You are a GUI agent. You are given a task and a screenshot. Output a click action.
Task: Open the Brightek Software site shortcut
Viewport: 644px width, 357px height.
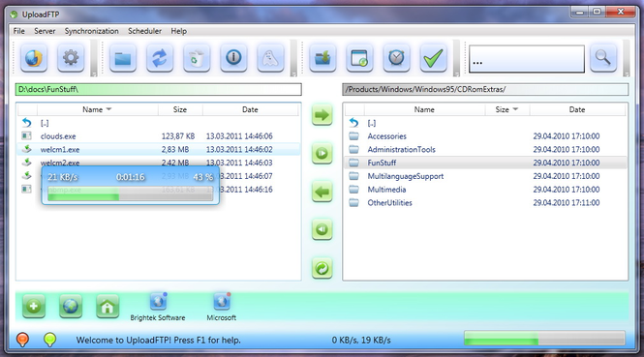pos(158,307)
